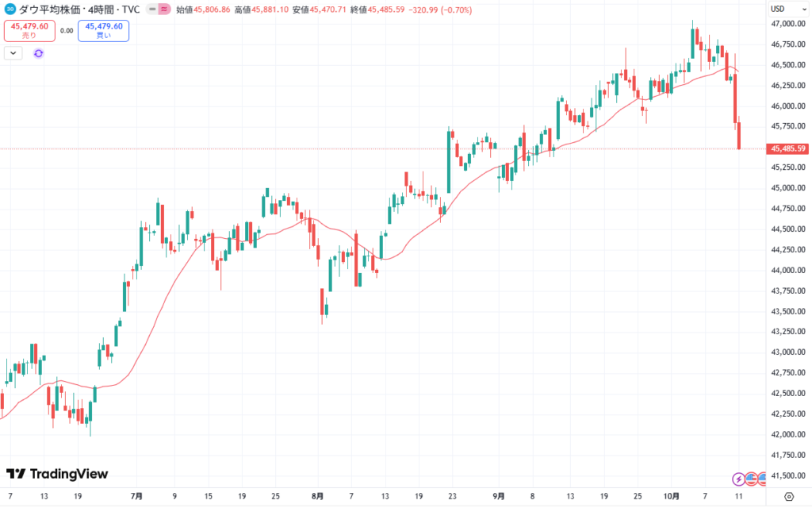Collapse the indicator legend chevron
Screen dimensions: 812x508
pyautogui.click(x=13, y=53)
